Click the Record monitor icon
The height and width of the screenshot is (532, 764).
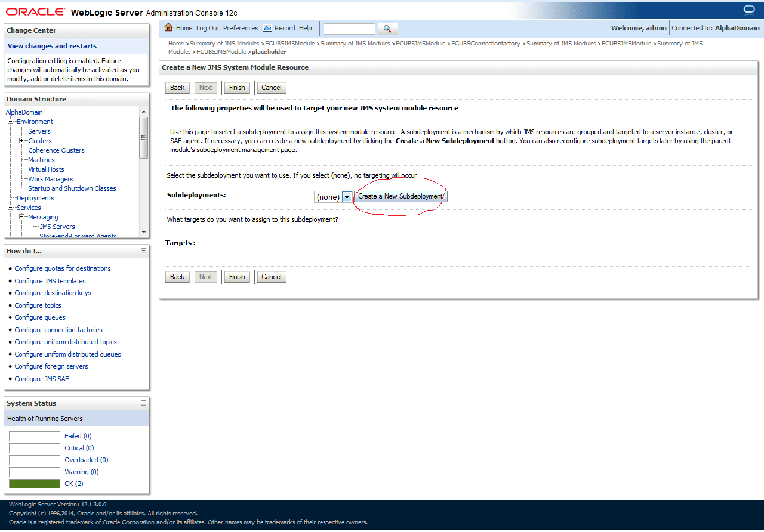click(x=267, y=28)
